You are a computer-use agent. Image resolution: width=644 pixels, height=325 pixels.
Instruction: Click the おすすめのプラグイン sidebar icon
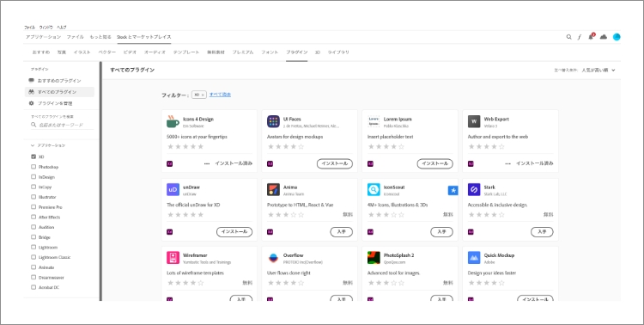(31, 80)
